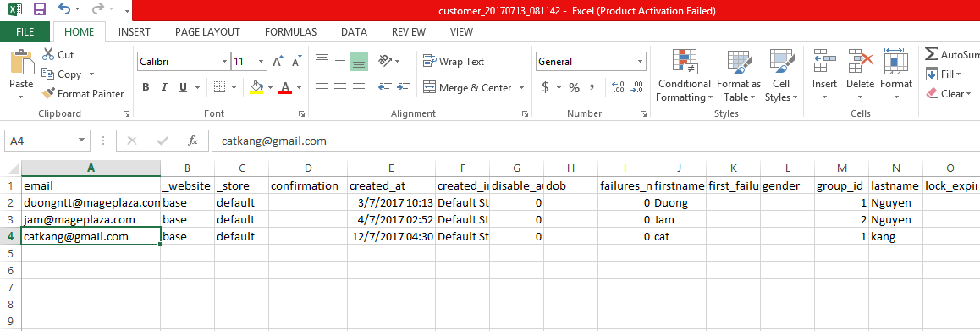The image size is (980, 331).
Task: Click the formula bar showing catkang@gmail.com
Action: pyautogui.click(x=596, y=141)
